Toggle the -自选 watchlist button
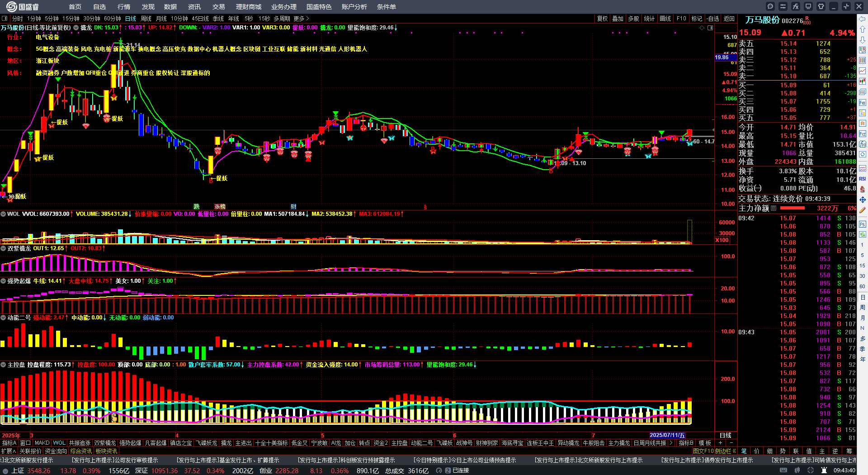This screenshot has width=868, height=475. pyautogui.click(x=713, y=19)
